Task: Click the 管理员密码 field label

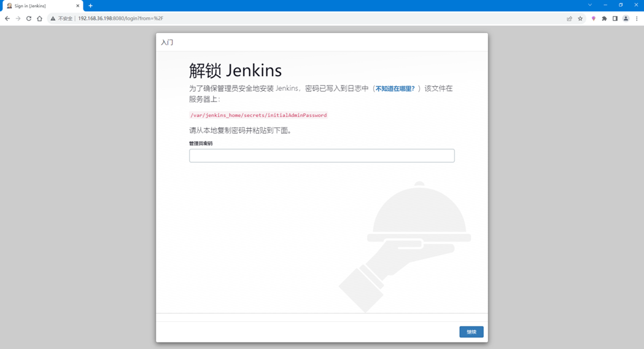Action: 201,143
